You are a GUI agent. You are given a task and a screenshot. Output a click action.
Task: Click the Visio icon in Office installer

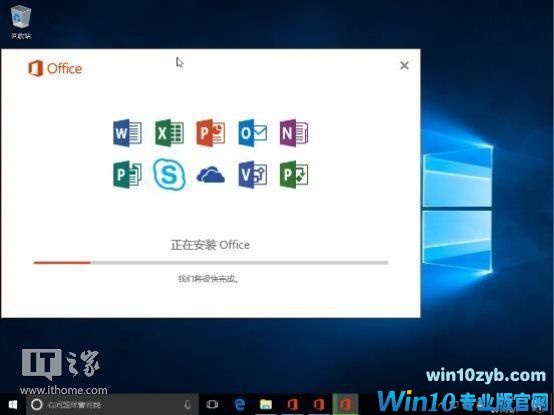pyautogui.click(x=252, y=174)
